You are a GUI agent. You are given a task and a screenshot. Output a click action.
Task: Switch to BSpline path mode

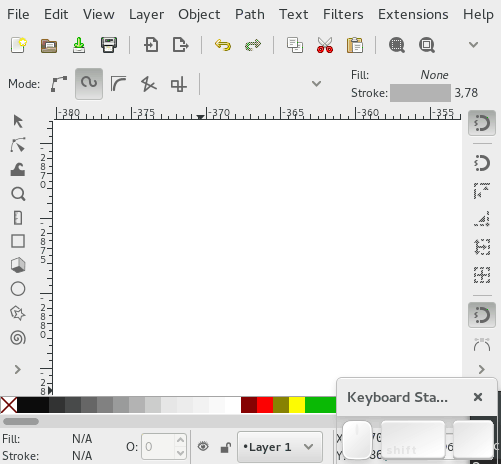(x=118, y=84)
